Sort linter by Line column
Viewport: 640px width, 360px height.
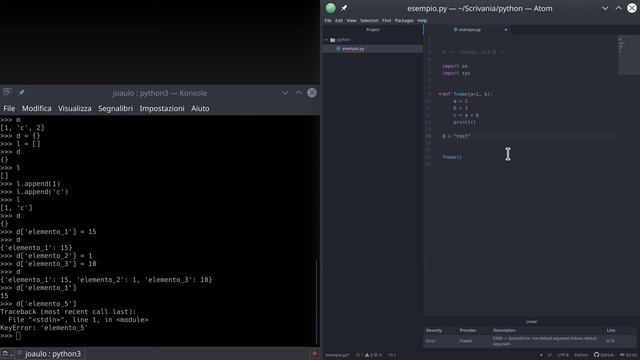click(x=611, y=330)
